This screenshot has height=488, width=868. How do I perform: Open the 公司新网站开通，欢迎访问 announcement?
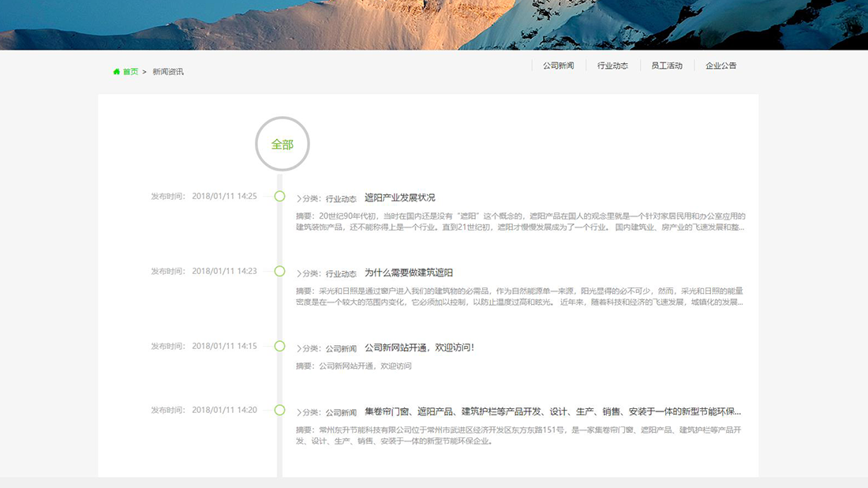[x=417, y=345]
